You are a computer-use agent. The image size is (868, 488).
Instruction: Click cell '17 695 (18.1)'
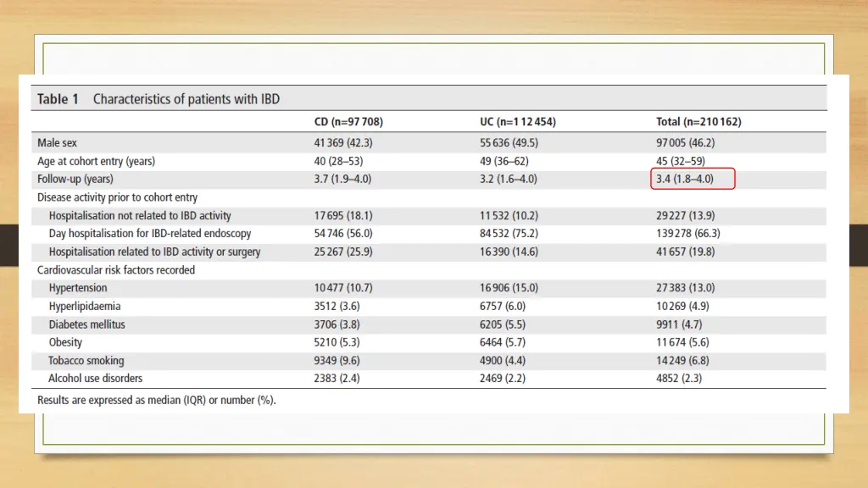pos(343,215)
